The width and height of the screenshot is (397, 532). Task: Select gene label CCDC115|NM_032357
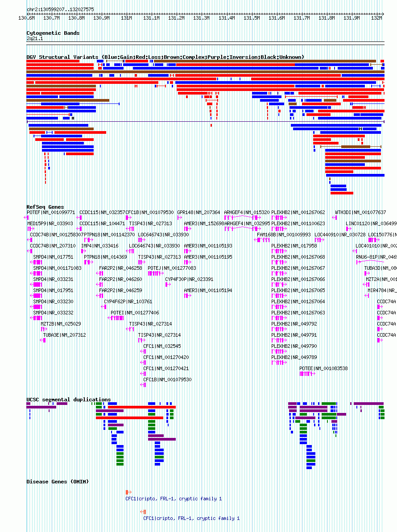tap(102, 212)
